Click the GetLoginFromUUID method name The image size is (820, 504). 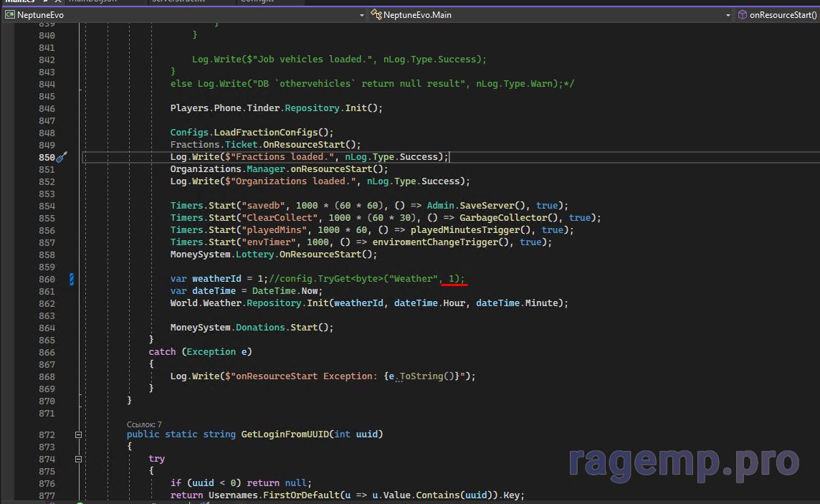click(285, 434)
